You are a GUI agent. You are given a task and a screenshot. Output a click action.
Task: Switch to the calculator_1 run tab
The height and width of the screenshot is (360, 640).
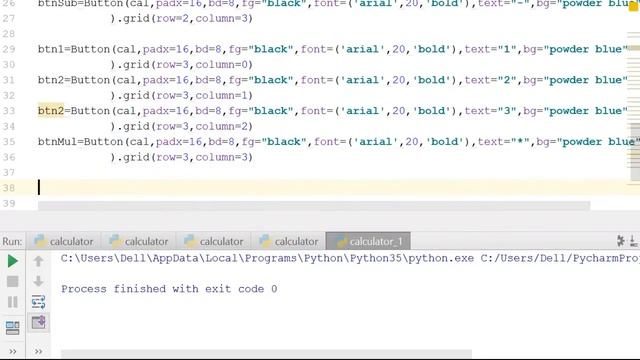(368, 241)
